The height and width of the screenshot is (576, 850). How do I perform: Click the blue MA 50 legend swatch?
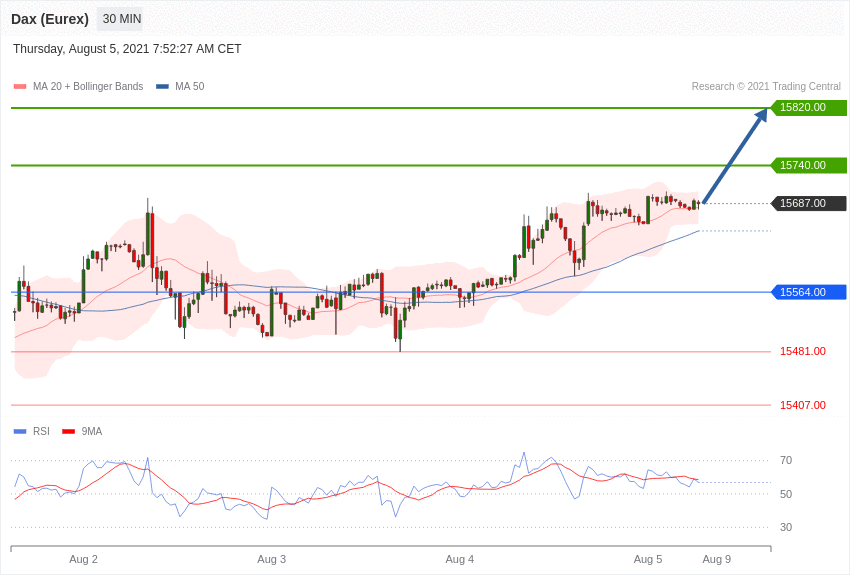[162, 86]
